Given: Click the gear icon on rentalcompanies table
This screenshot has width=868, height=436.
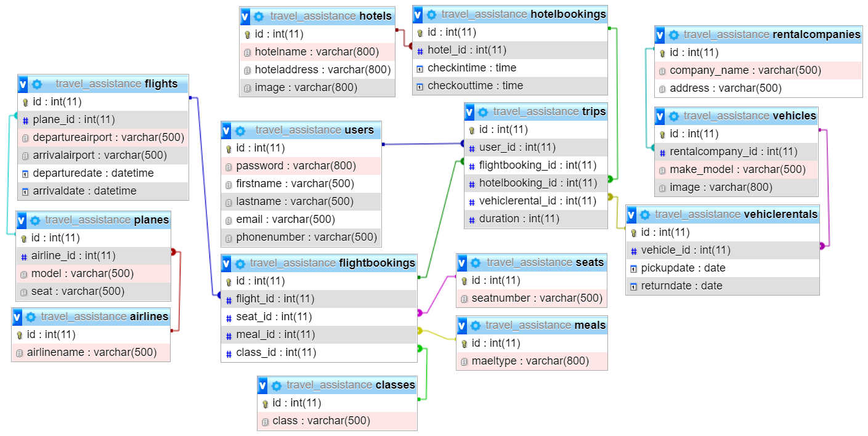Looking at the screenshot, I should [x=673, y=35].
